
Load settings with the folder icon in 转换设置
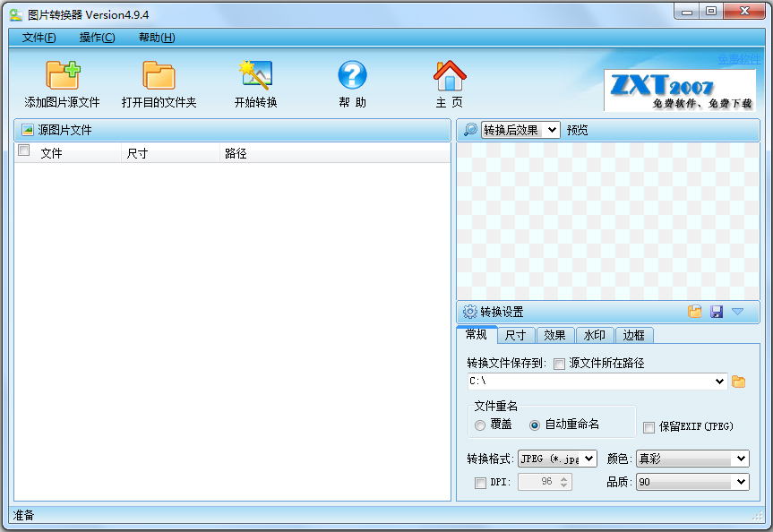[694, 312]
